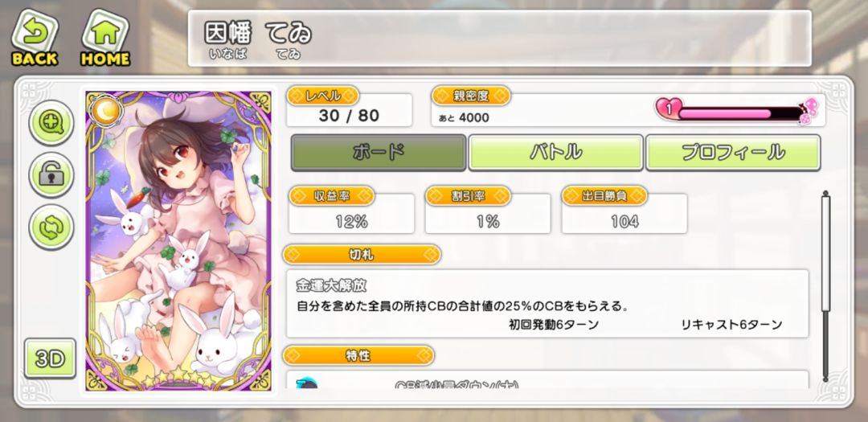Image resolution: width=868 pixels, height=422 pixels.
Task: Toggle the padlock lock icon
Action: (51, 175)
